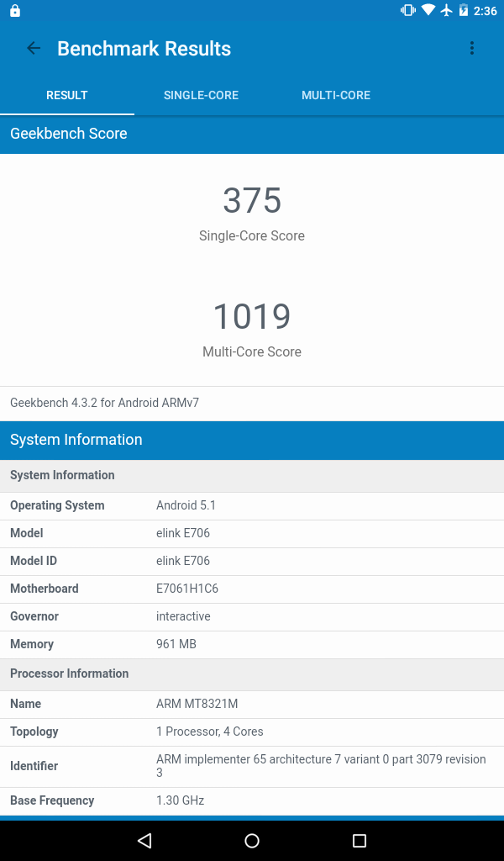Tap the elink E706 value in Model ID row

(183, 561)
